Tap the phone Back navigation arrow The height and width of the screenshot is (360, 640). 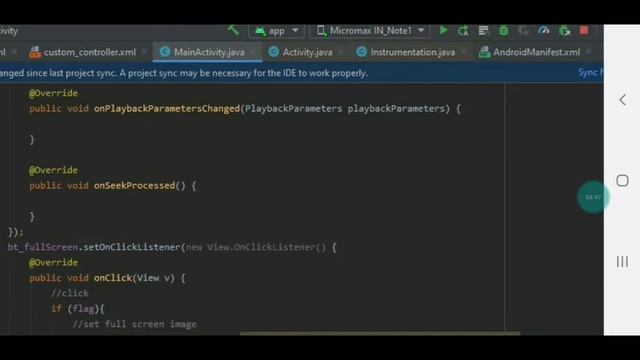(622, 100)
